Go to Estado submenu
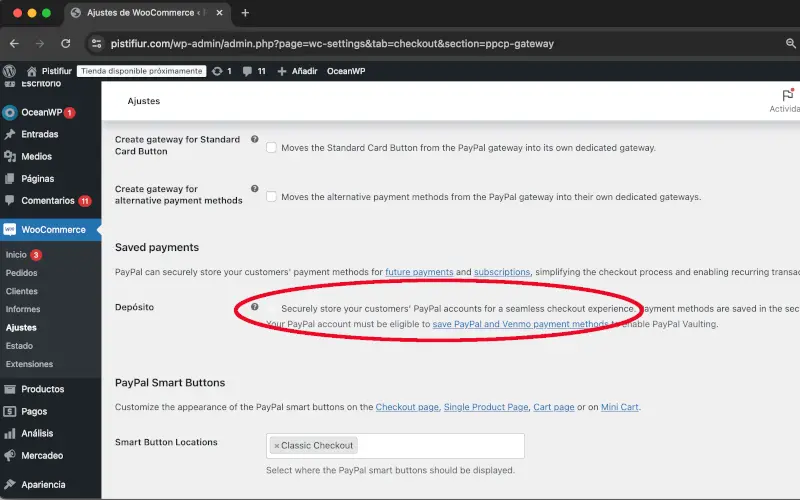The width and height of the screenshot is (800, 500). (19, 346)
